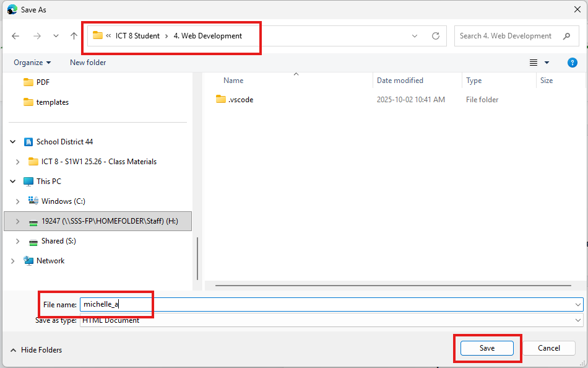This screenshot has width=588, height=368.
Task: Open the recent locations dropdown arrow
Action: pyautogui.click(x=56, y=36)
